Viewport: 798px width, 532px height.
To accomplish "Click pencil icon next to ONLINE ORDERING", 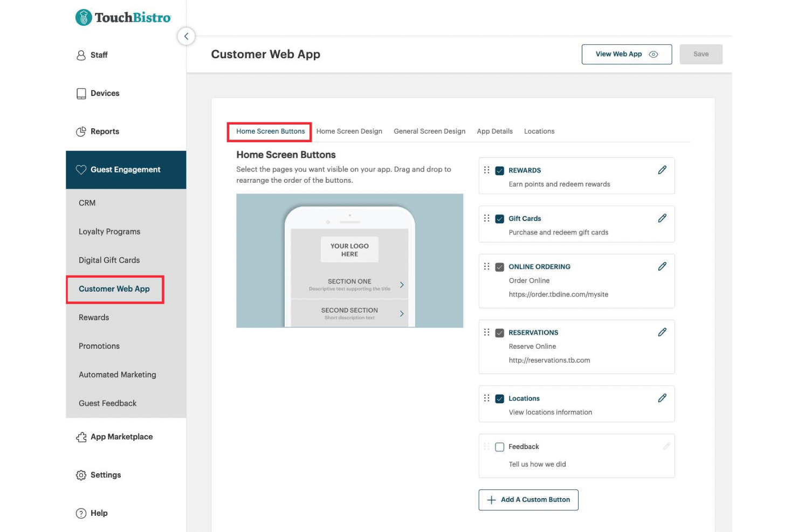I will (x=662, y=266).
